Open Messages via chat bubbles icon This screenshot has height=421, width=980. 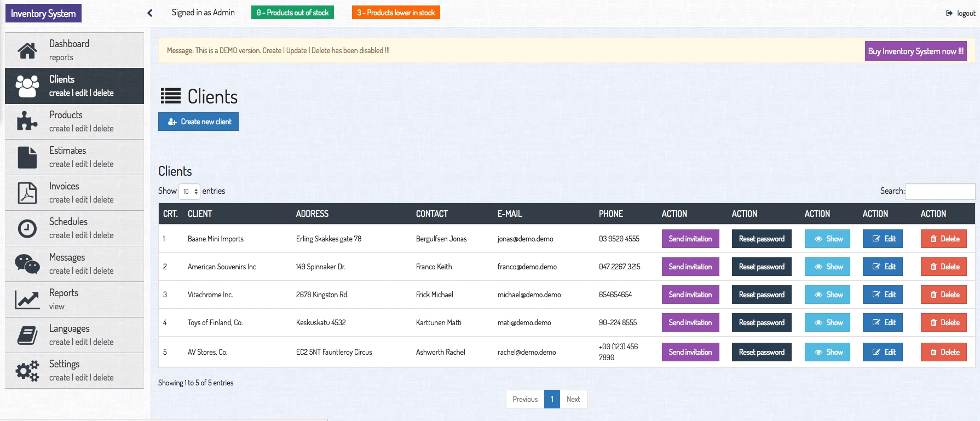pyautogui.click(x=27, y=264)
